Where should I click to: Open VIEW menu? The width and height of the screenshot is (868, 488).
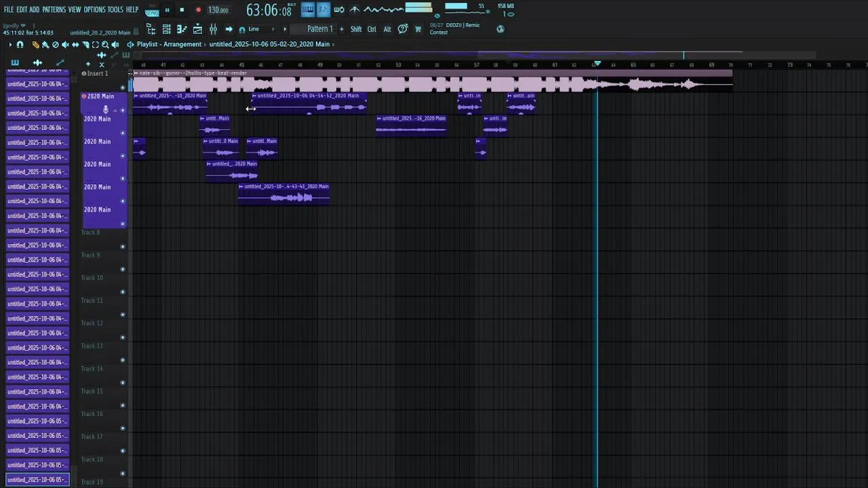75,9
